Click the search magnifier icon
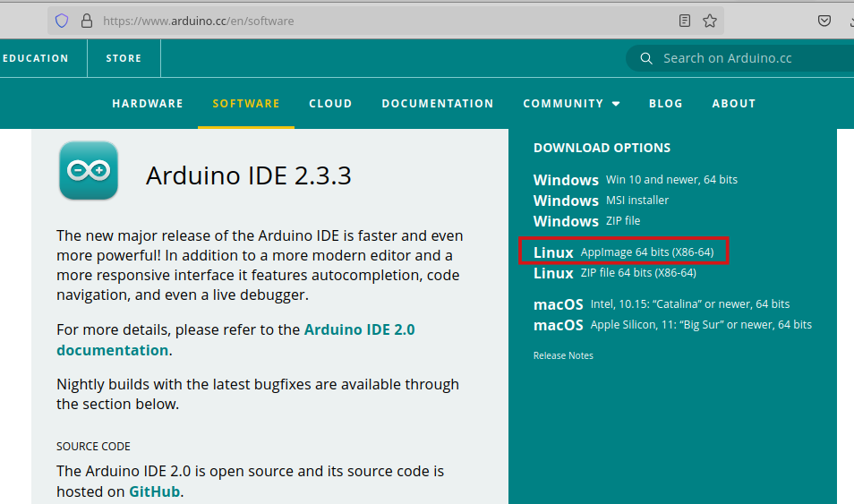 [x=646, y=58]
